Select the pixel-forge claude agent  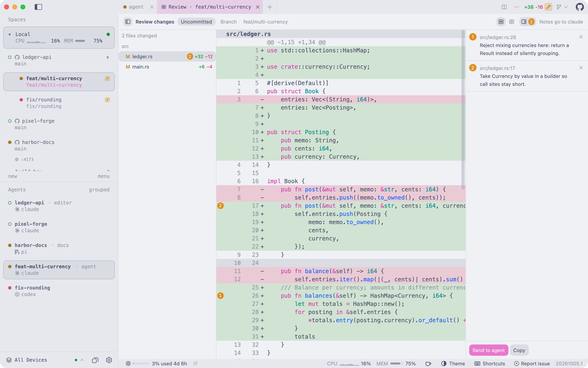(59, 227)
